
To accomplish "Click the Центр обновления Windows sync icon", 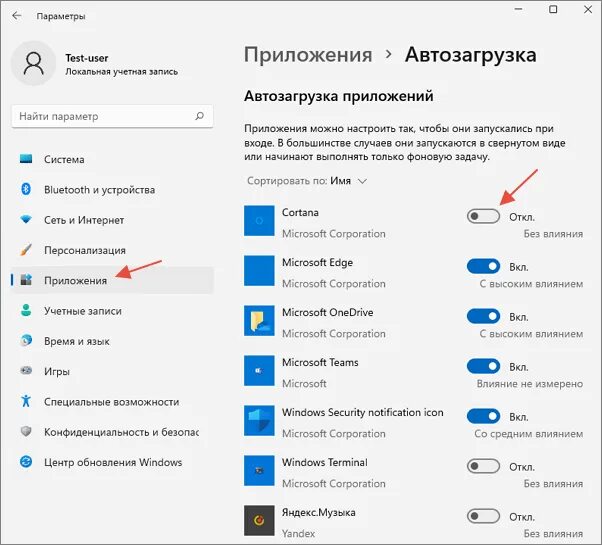I will coord(26,461).
